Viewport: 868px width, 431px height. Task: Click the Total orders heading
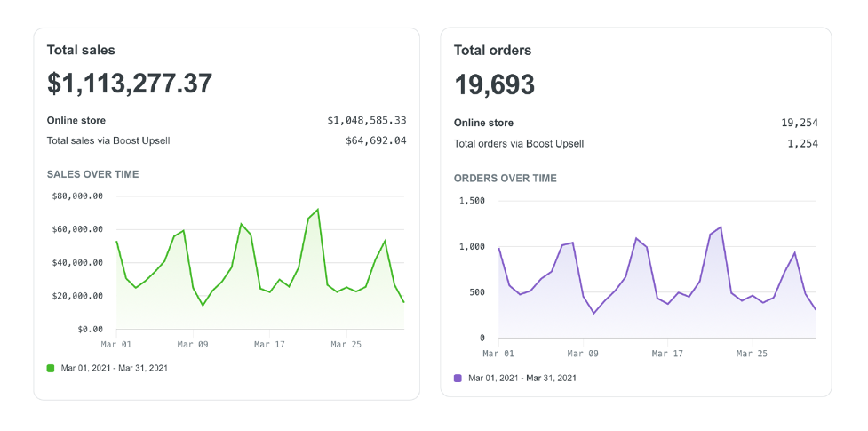coord(493,51)
